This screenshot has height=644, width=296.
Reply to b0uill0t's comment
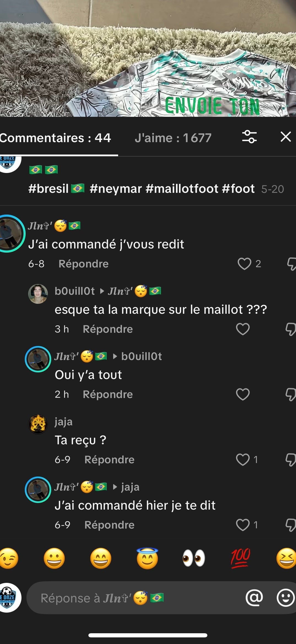coord(108,329)
